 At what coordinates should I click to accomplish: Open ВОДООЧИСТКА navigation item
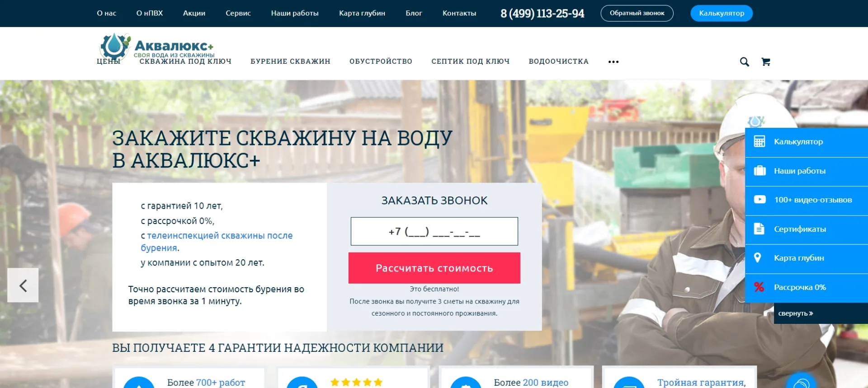(x=559, y=61)
